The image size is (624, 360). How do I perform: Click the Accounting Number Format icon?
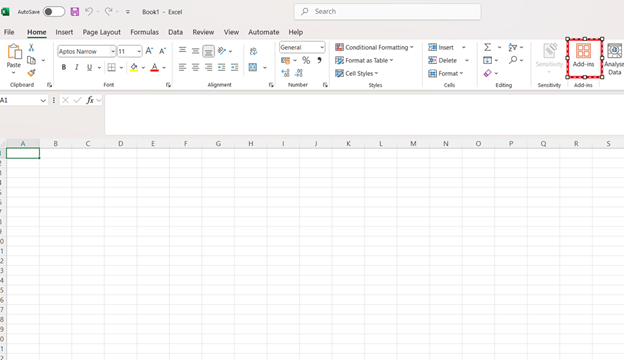click(285, 60)
